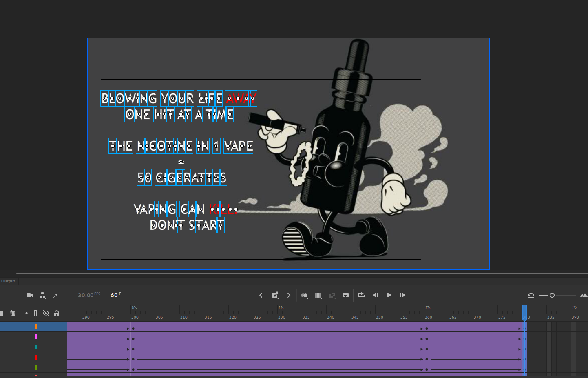
Task: Lock all layers with the padlock icon
Action: (57, 313)
